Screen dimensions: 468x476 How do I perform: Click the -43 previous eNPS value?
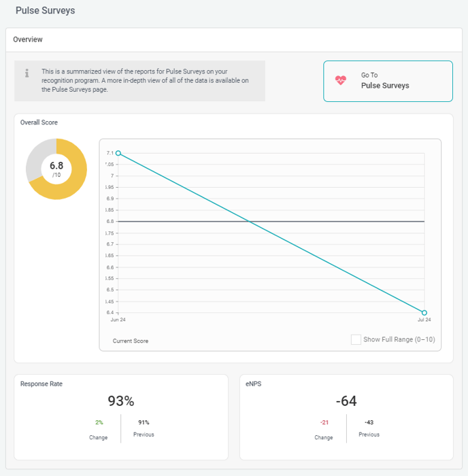[369, 422]
